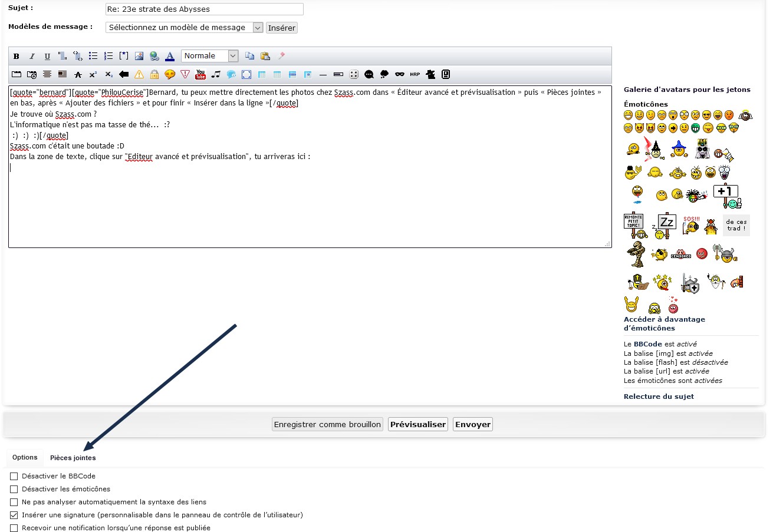Screen dimensions: 773x532
Task: Uncheck the Insérer une signature checkbox
Action: click(x=14, y=515)
